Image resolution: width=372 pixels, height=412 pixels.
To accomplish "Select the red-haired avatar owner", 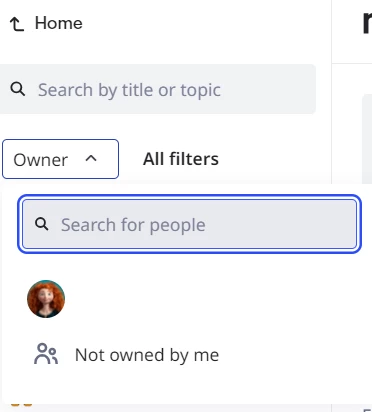I will [46, 299].
